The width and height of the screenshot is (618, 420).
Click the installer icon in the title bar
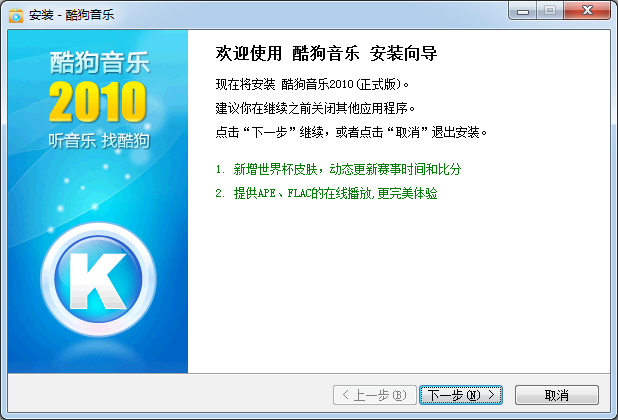[16, 14]
